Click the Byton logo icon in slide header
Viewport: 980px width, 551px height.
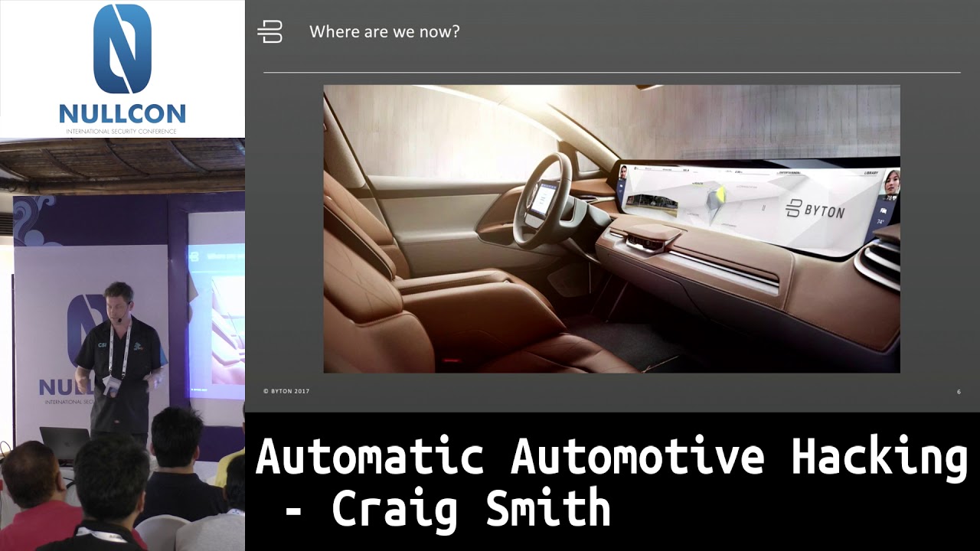269,32
